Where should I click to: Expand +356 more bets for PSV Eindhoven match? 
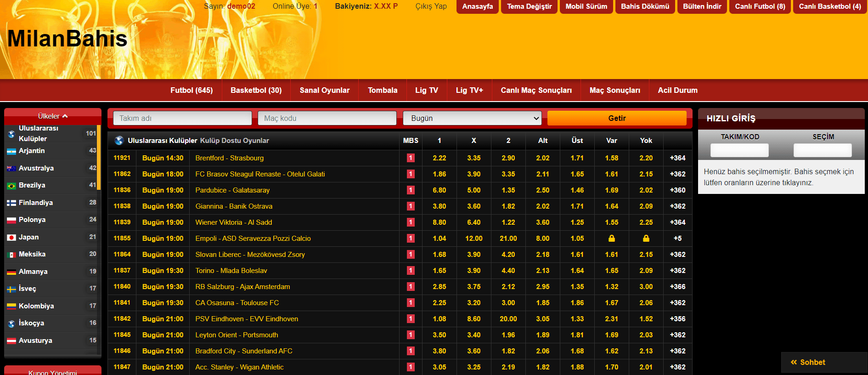point(677,319)
